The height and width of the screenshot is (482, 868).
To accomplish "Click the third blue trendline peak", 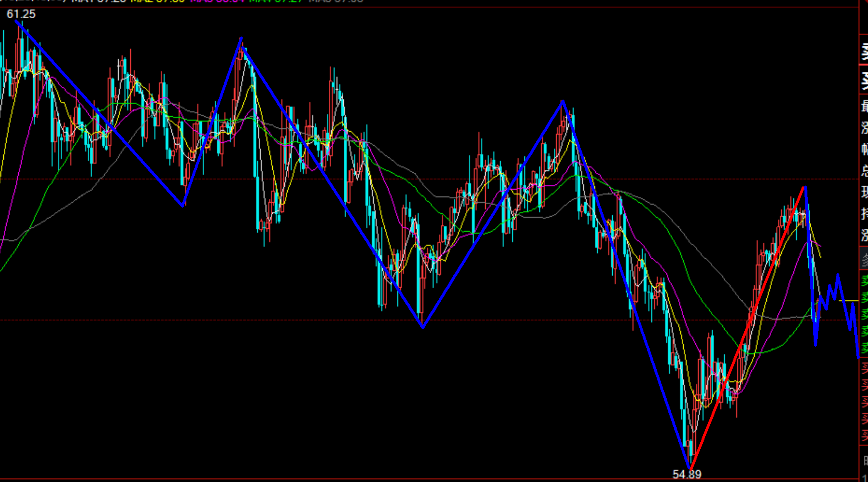I will 563,101.
